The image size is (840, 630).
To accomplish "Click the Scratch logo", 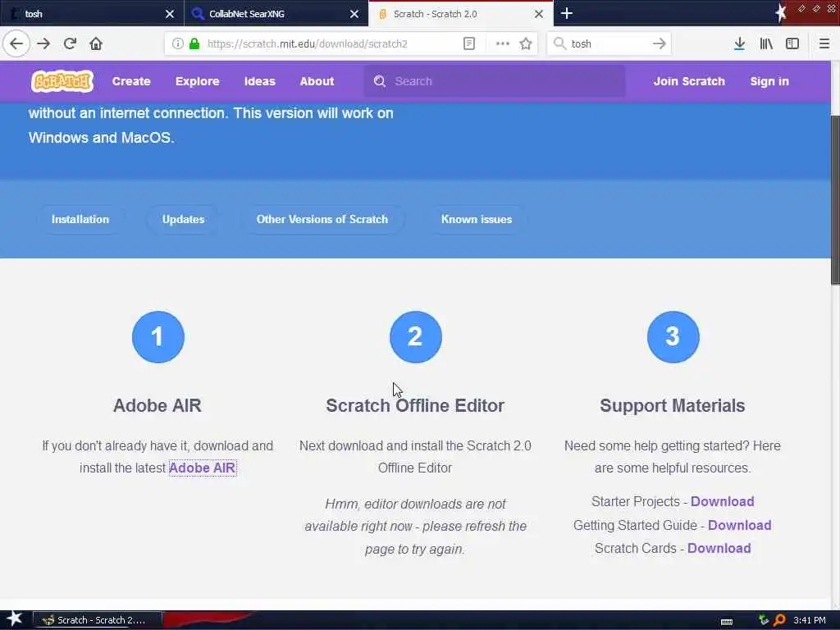I will point(62,81).
